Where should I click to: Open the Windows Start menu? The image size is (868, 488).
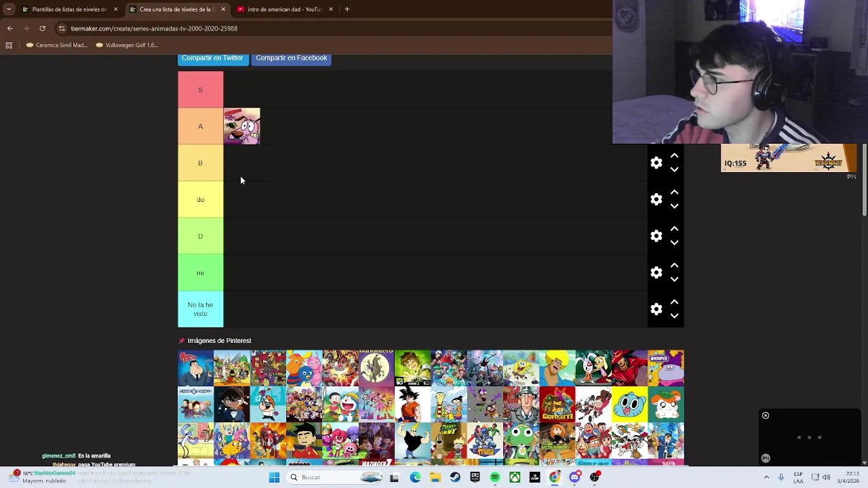[274, 477]
